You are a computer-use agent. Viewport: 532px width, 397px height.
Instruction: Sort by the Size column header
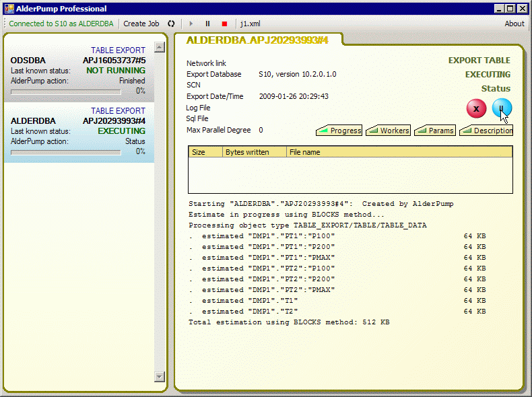(x=205, y=152)
